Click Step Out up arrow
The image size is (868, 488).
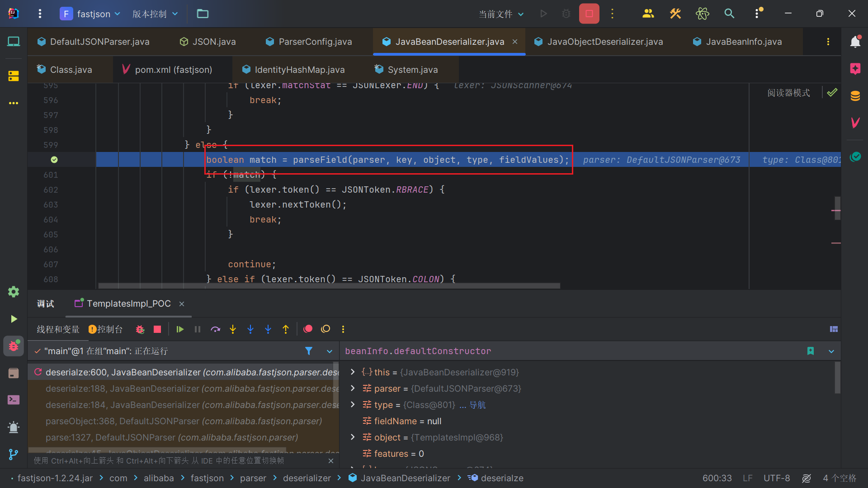286,329
